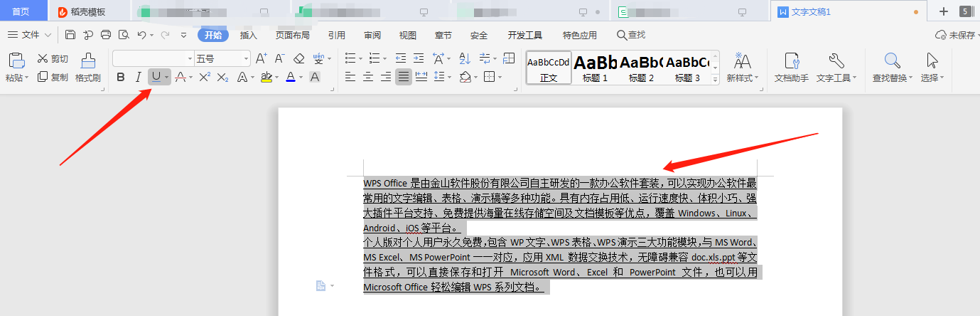Align text left
Viewport: 980px width, 316px height.
tap(350, 77)
